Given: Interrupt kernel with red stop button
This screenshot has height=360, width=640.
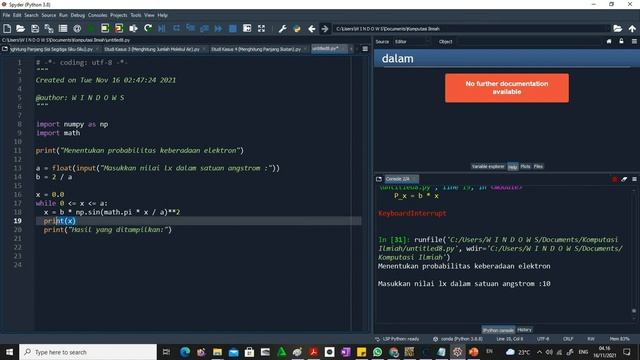Looking at the screenshot, I should [615, 179].
